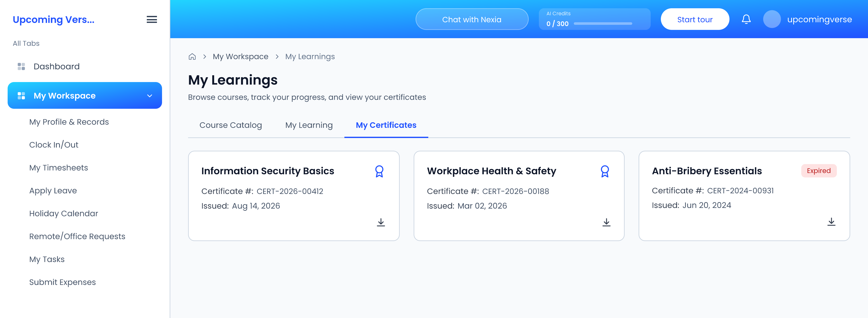The width and height of the screenshot is (868, 318).
Task: Collapse the My Workspace chevron
Action: [x=150, y=96]
